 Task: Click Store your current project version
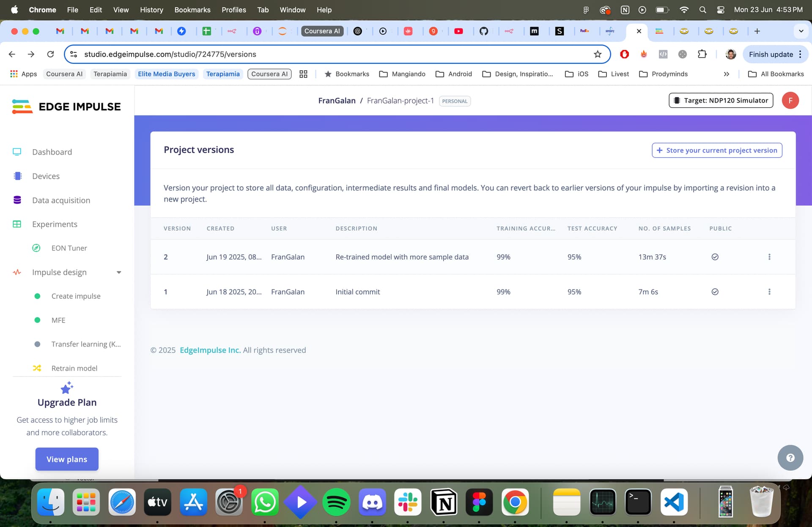[717, 150]
